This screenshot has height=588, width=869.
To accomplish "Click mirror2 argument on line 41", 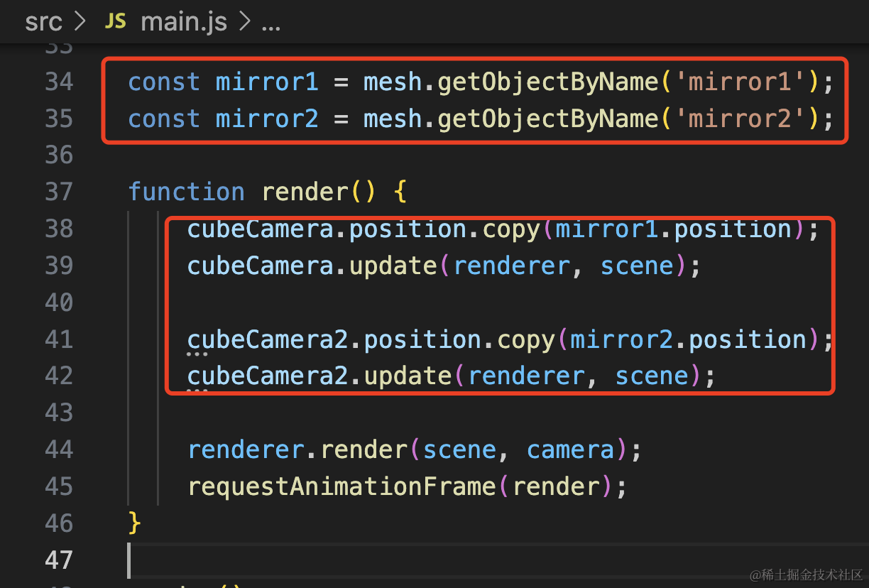I will 621,339.
